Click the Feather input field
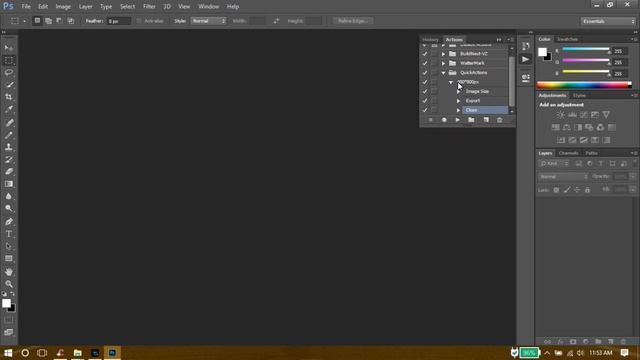640x360 pixels. point(118,21)
